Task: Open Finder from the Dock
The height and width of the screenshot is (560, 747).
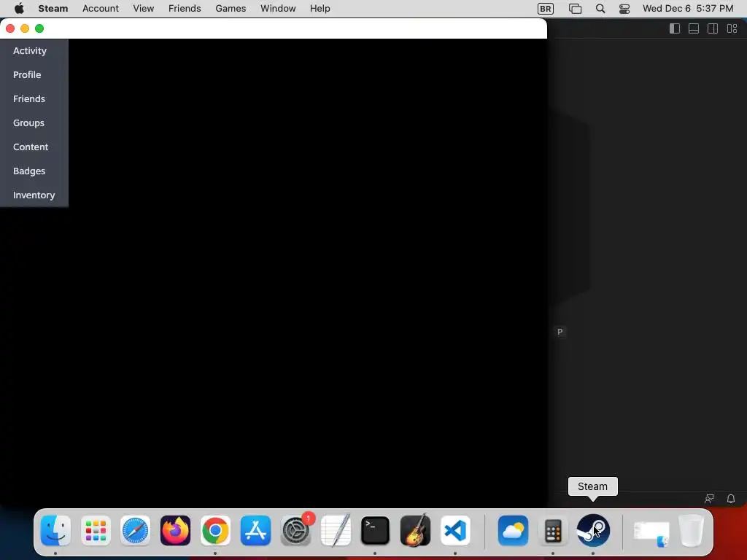Action: coord(55,530)
